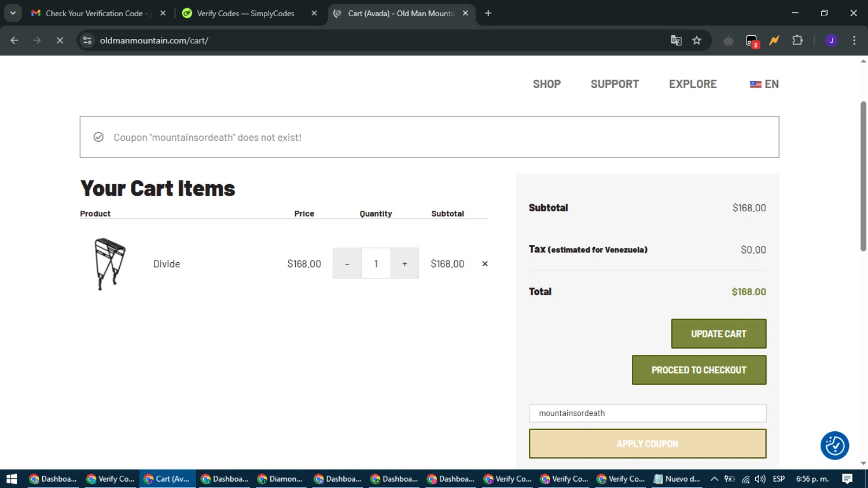Click the address bar URL
The height and width of the screenshot is (488, 868).
[x=154, y=41]
